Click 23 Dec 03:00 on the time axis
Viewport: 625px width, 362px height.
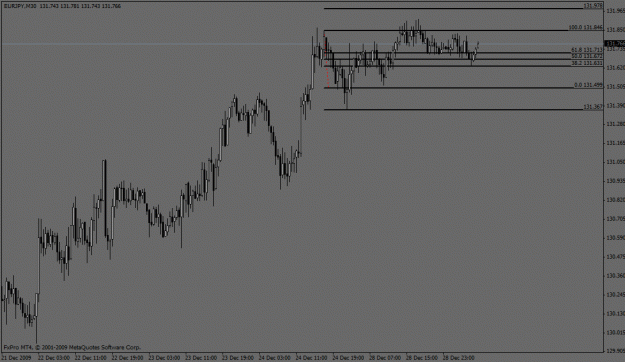(164, 358)
